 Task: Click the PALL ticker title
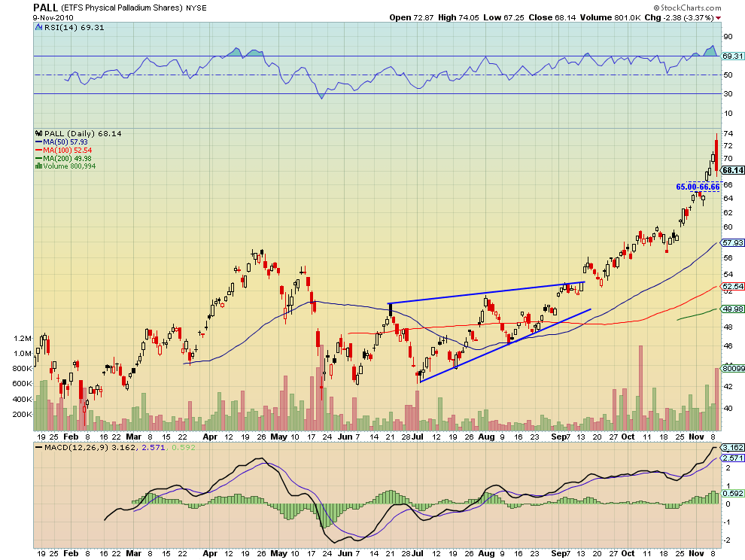(x=46, y=8)
